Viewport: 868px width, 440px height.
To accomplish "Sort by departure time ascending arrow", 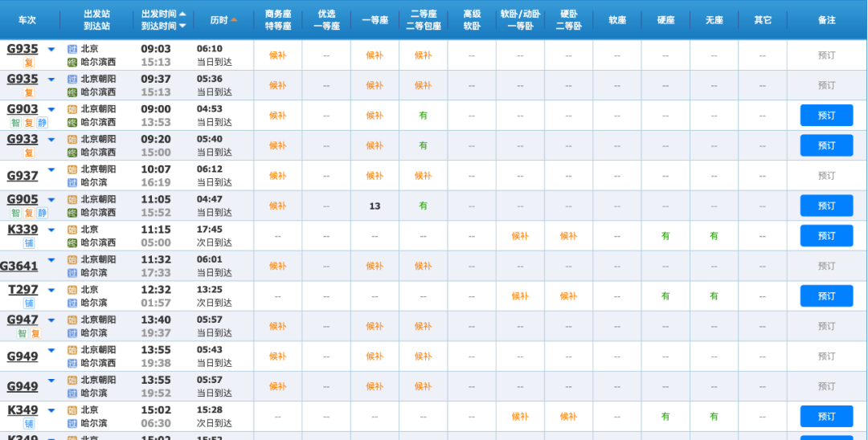I will pyautogui.click(x=182, y=14).
